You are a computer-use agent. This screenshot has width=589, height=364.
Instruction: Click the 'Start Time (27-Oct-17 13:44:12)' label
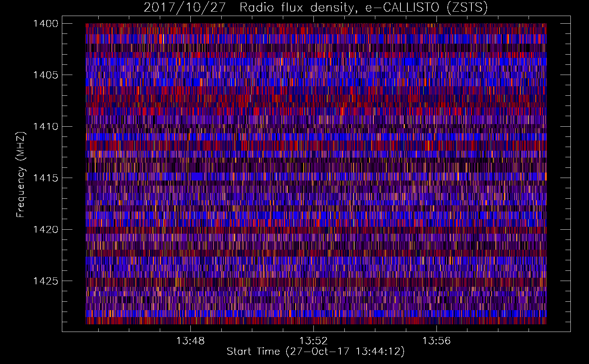316,351
